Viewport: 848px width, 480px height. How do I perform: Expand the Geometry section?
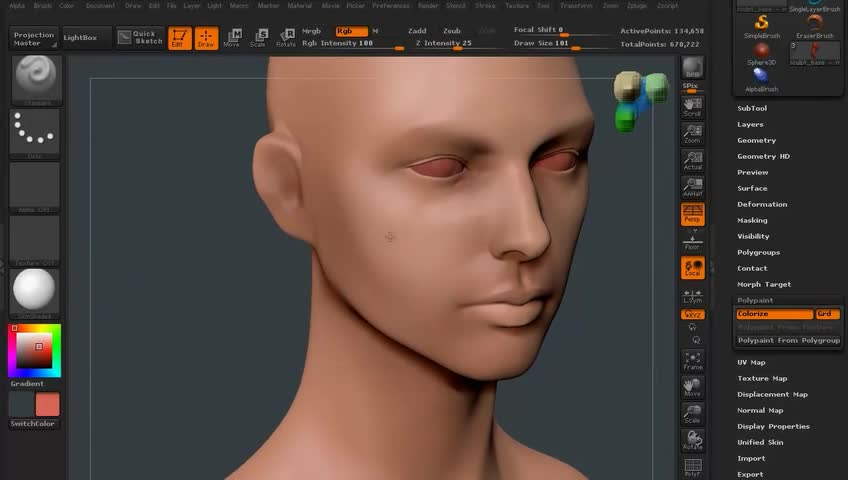756,140
